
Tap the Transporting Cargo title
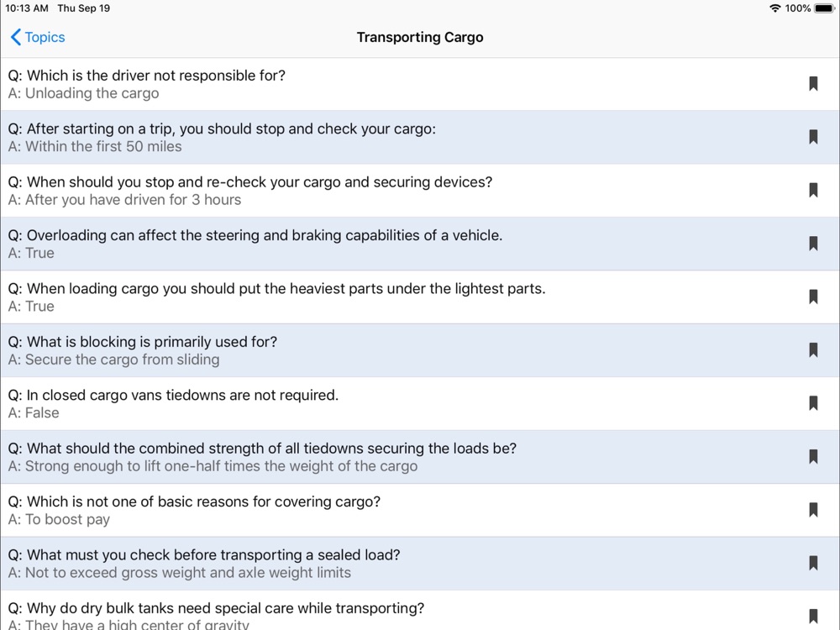[x=420, y=37]
